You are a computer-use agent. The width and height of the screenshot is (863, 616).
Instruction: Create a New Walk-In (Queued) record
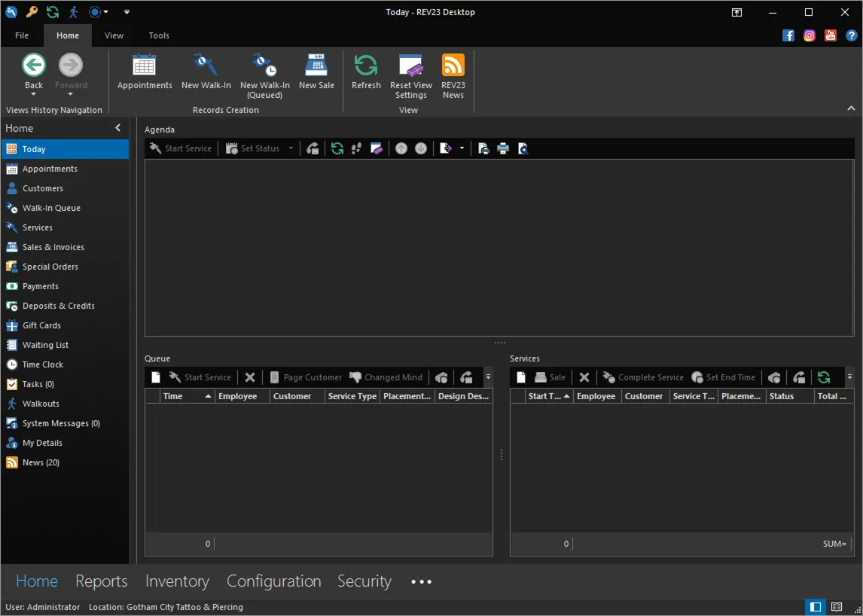[x=265, y=76]
